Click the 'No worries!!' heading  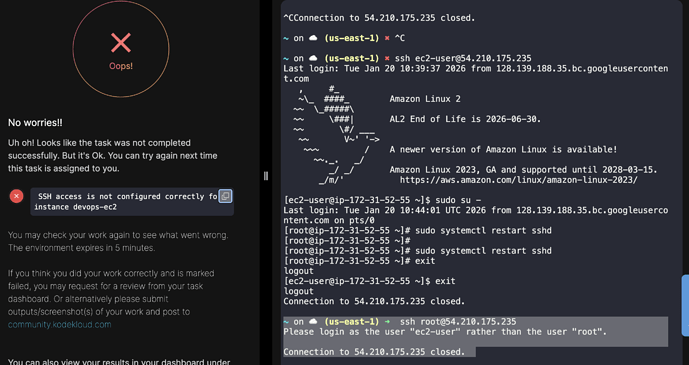(x=35, y=123)
